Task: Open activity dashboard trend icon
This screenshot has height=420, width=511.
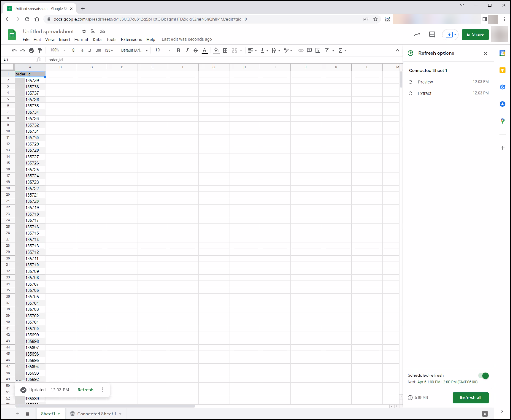Action: [417, 34]
